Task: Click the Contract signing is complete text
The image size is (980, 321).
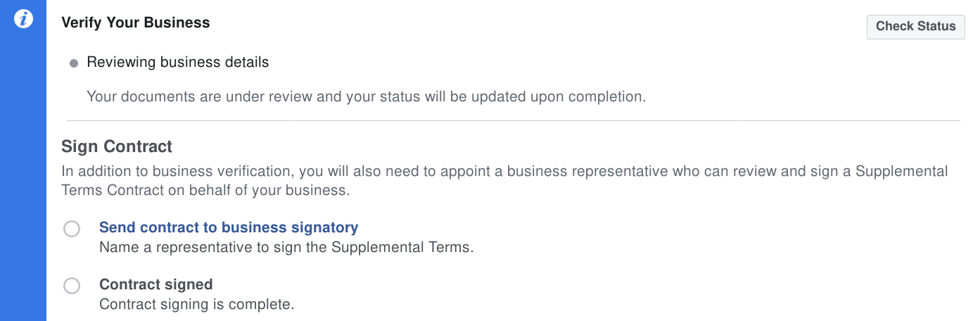Action: (x=196, y=305)
